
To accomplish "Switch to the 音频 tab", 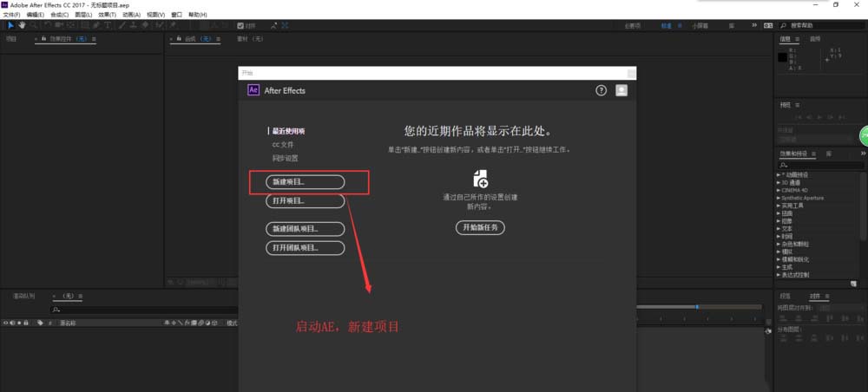I will pyautogui.click(x=815, y=39).
